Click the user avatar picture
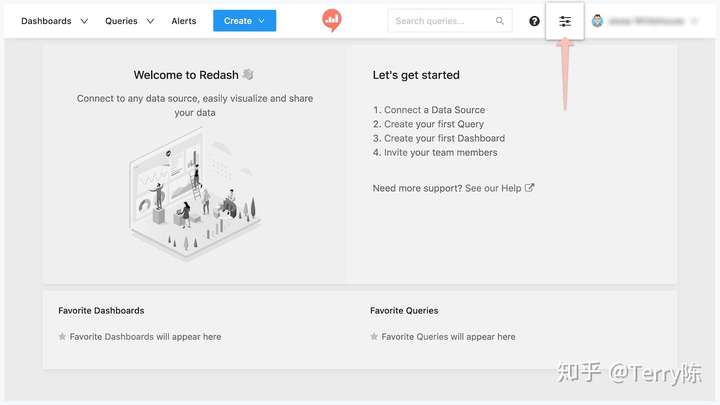The width and height of the screenshot is (720, 405). tap(597, 21)
